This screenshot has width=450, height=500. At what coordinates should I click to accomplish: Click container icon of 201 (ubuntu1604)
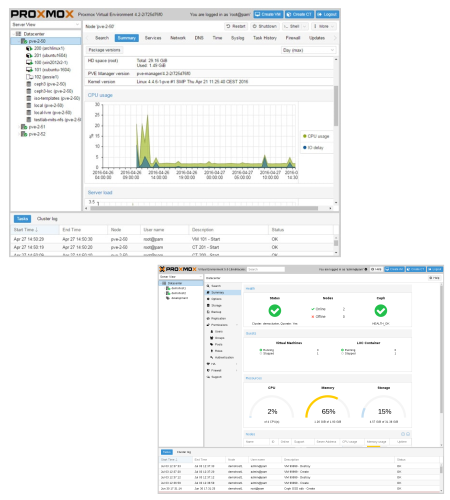point(29,55)
